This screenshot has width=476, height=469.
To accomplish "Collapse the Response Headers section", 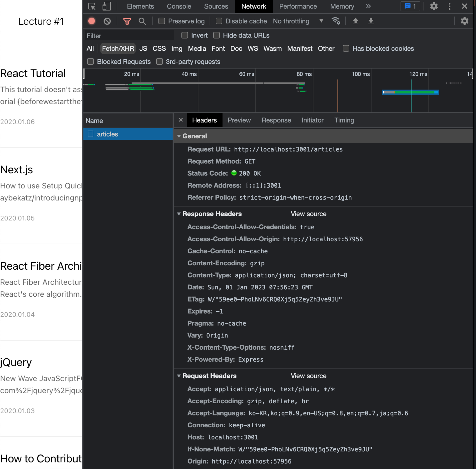I will (x=179, y=214).
